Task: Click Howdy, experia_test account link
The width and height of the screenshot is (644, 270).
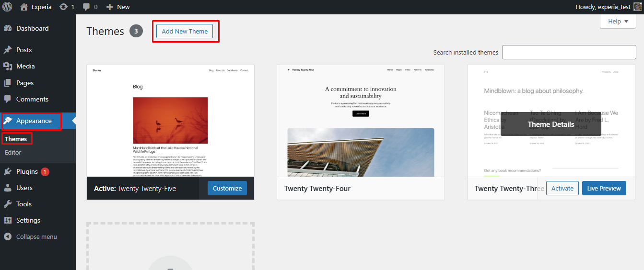Action: pyautogui.click(x=604, y=7)
